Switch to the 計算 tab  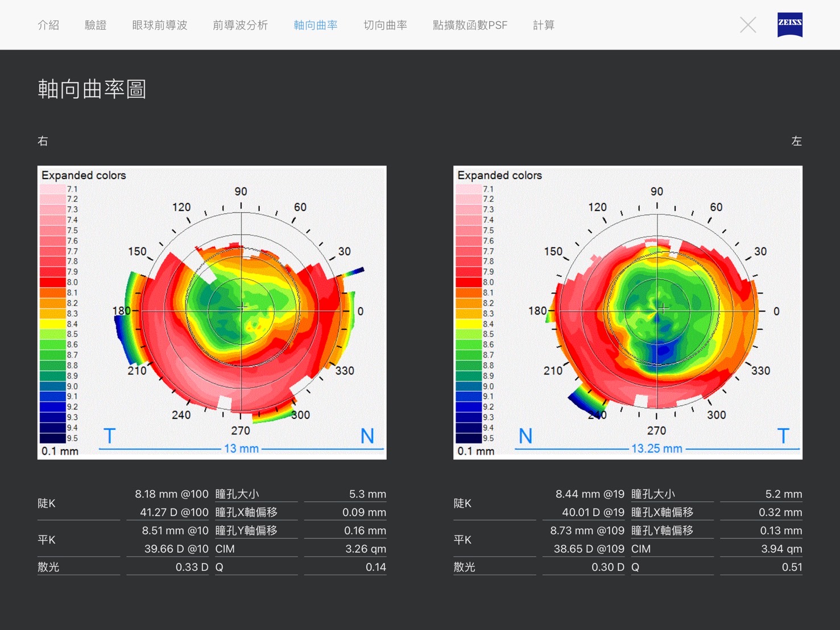click(x=544, y=25)
